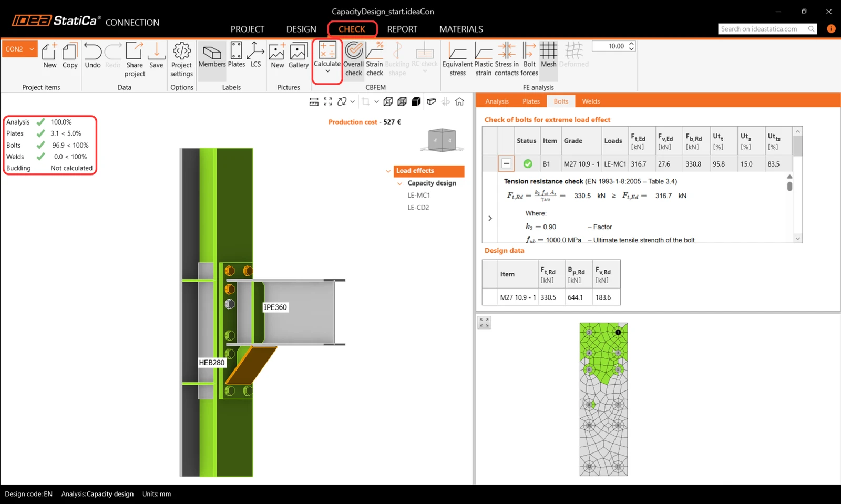Open the rotate view dropdown arrow
Viewport: 841px width, 504px height.
tap(353, 102)
